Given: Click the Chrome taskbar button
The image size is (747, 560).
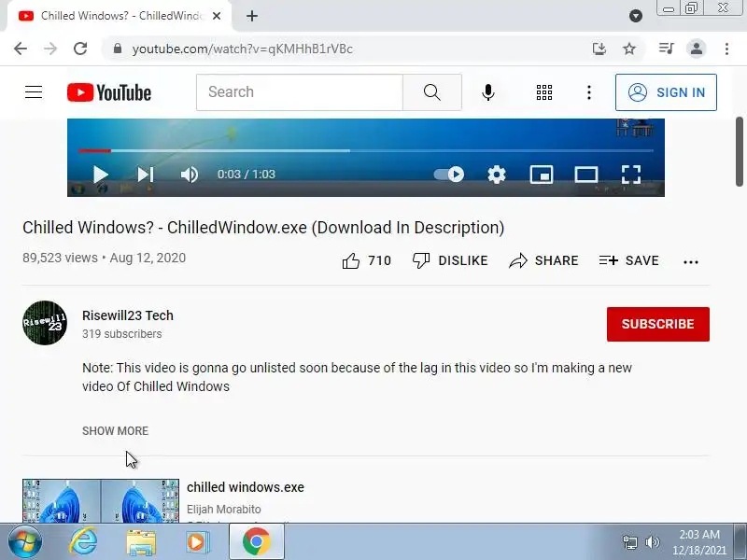Looking at the screenshot, I should point(256,541).
